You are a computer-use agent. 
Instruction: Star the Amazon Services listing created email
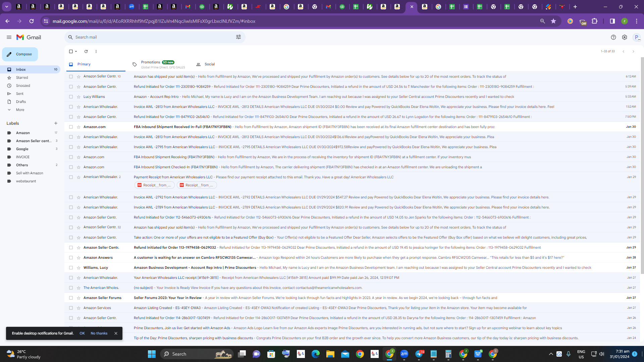pyautogui.click(x=78, y=308)
